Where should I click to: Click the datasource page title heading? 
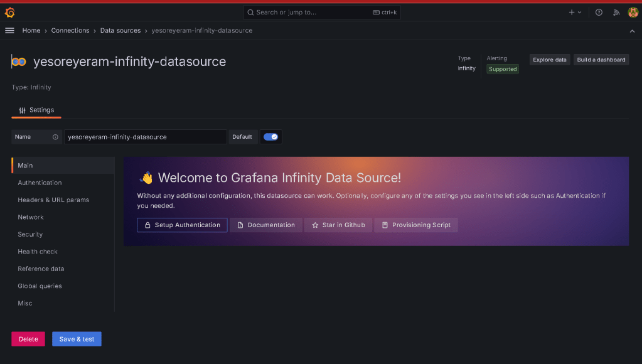pyautogui.click(x=129, y=62)
